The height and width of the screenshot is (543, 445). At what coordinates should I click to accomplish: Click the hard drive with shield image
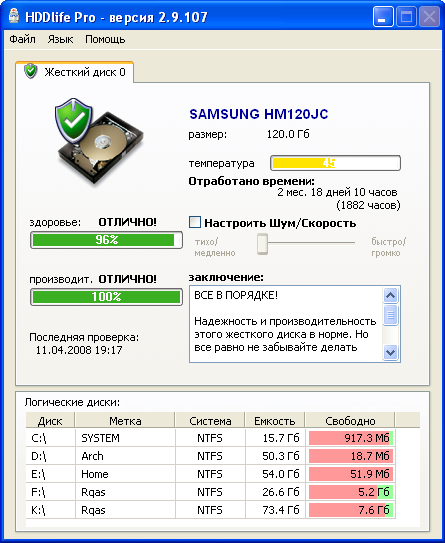click(x=99, y=141)
